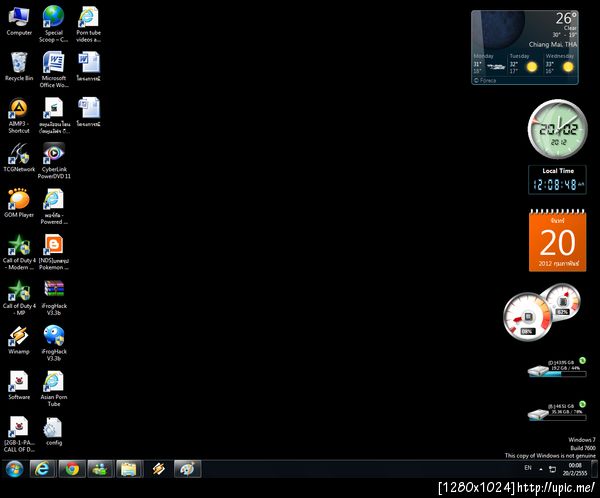Open the [2GB-1-PA... CALL OF D... shortcut
Screen dimensions: 600x498
pyautogui.click(x=19, y=434)
